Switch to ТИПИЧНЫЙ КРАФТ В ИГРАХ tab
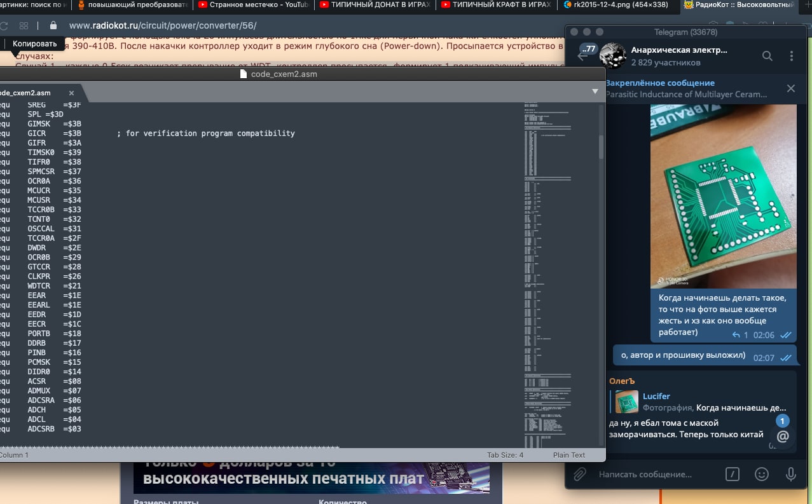 pyautogui.click(x=496, y=4)
